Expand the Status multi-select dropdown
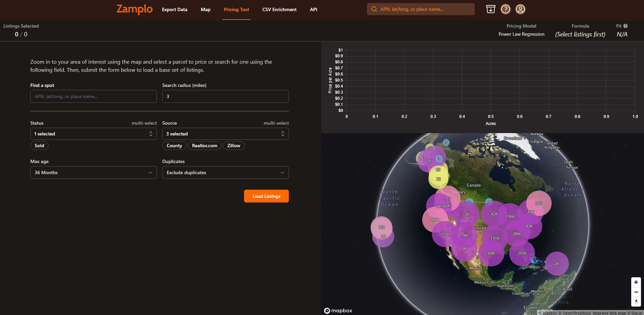 pyautogui.click(x=93, y=134)
